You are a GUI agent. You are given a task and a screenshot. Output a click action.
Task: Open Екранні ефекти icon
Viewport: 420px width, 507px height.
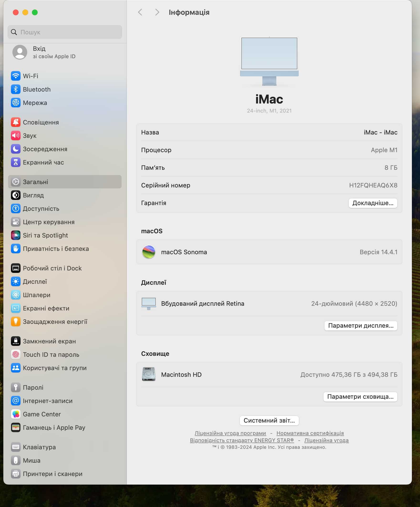tap(16, 308)
